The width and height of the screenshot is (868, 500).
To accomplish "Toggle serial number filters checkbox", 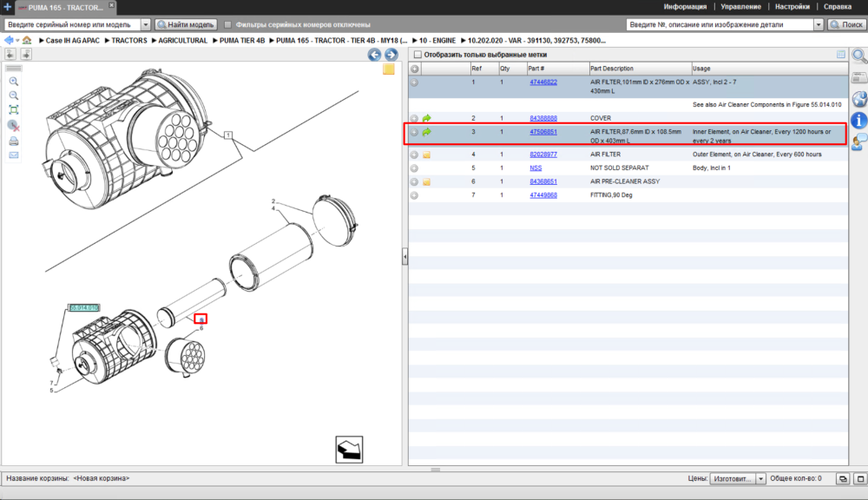I will coord(227,24).
